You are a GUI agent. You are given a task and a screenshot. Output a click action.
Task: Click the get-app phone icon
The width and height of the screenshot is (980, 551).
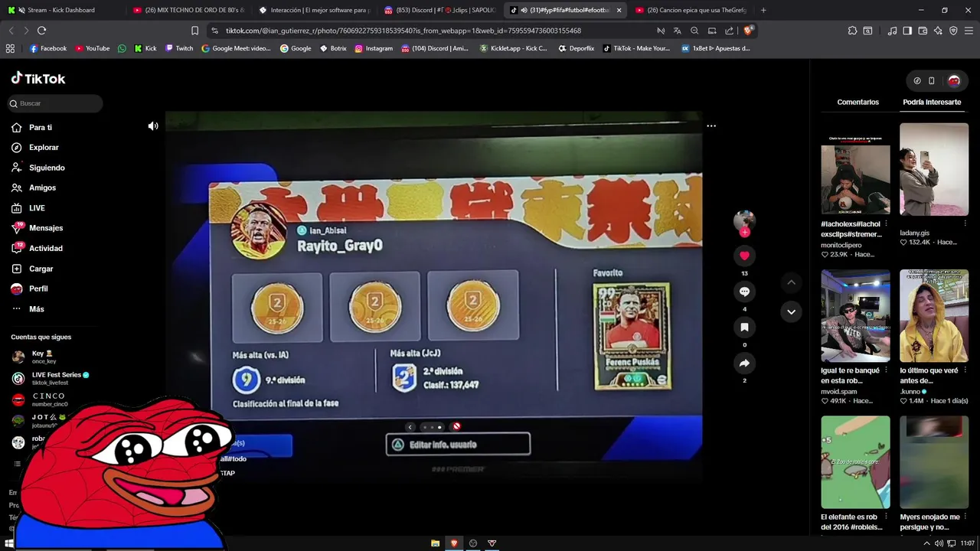[932, 80]
